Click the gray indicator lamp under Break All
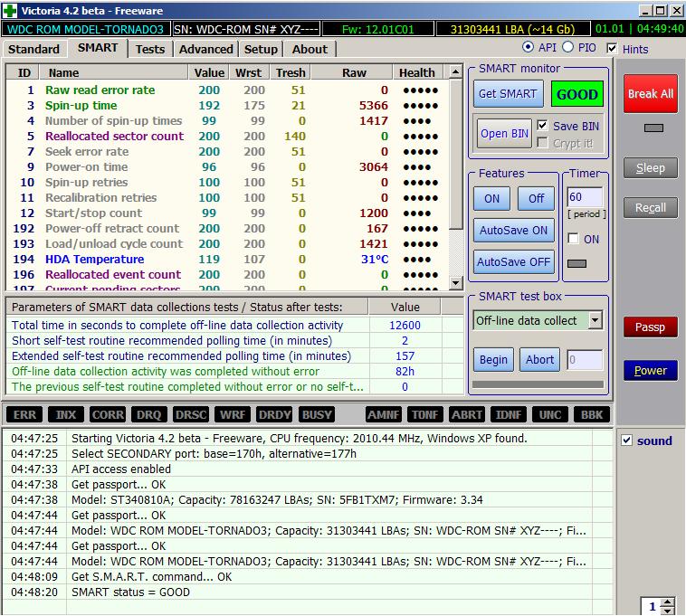686x616 pixels. pos(653,128)
